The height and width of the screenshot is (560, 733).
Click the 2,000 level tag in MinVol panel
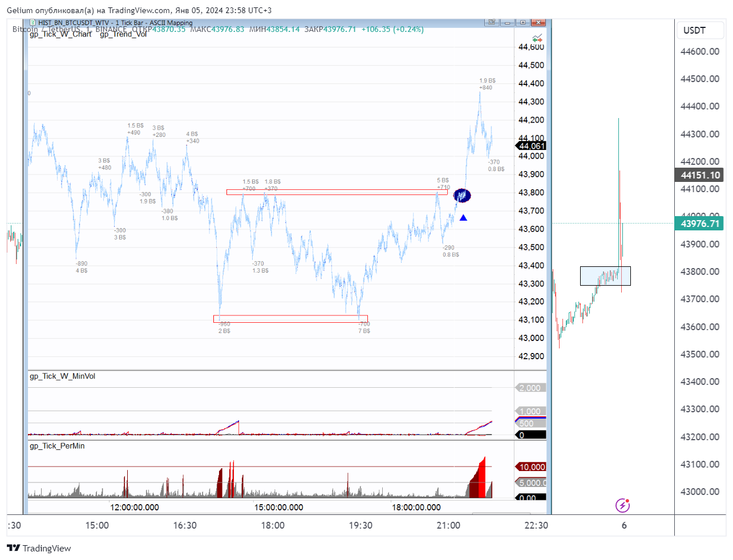(530, 388)
